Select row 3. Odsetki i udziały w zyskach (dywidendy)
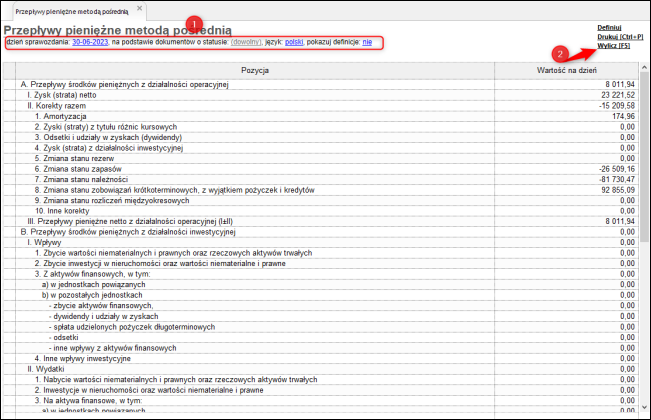This screenshot has width=651, height=420. (x=321, y=137)
